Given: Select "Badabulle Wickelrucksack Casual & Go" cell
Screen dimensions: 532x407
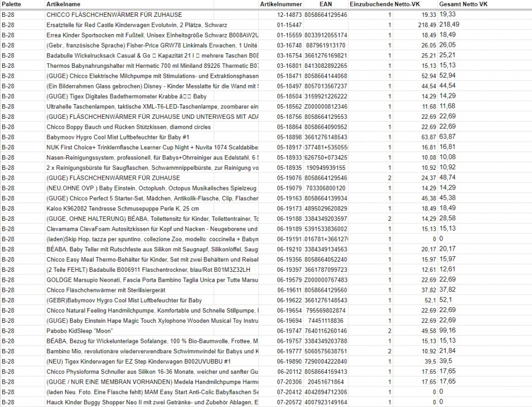Looking at the screenshot, I should click(153, 55).
